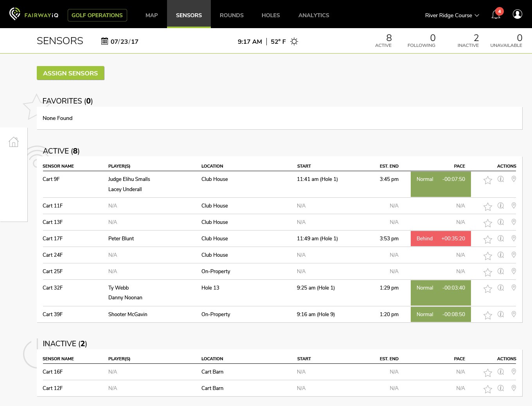Select player Lacey Underall
This screenshot has width=532, height=406.
coord(125,189)
